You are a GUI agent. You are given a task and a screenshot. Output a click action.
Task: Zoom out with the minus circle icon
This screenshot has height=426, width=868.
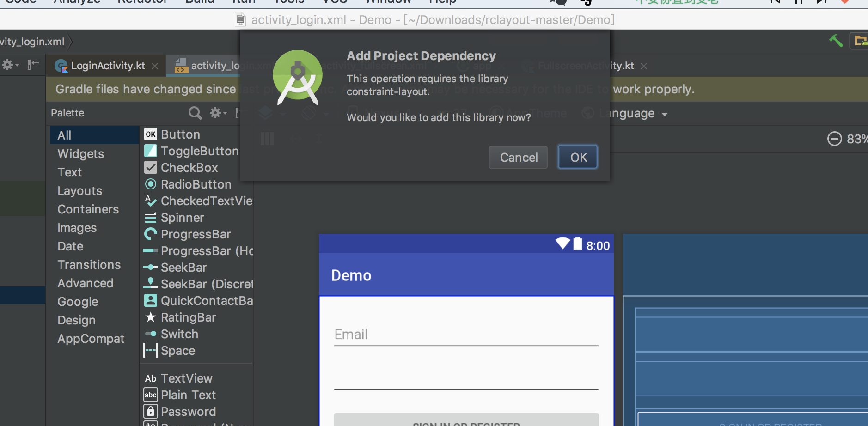834,139
